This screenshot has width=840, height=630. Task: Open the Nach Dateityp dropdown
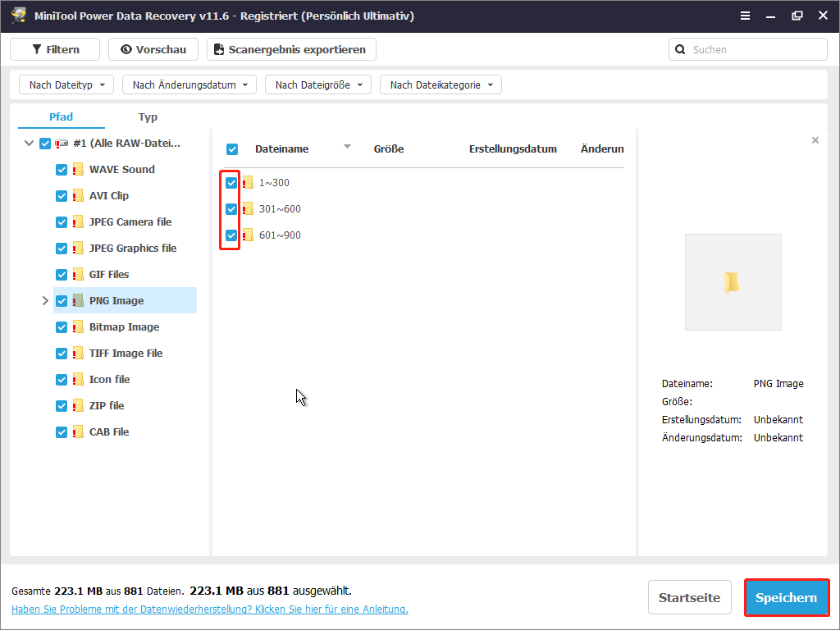[x=66, y=84]
